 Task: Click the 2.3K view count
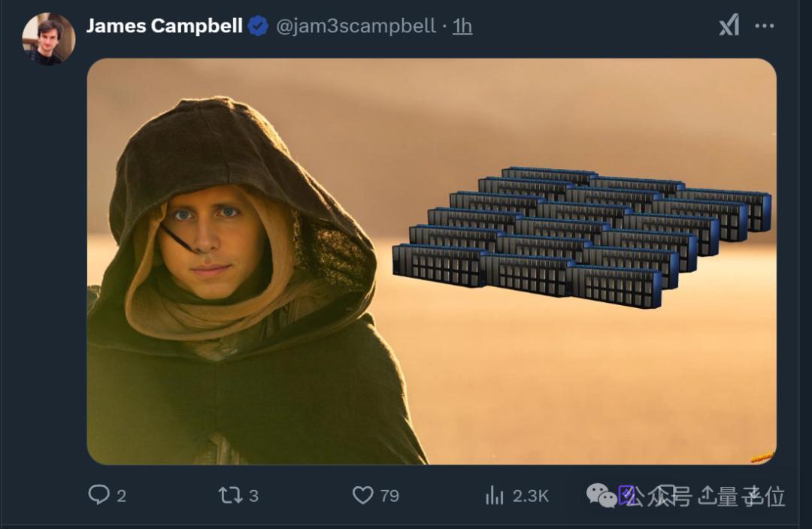click(x=530, y=495)
